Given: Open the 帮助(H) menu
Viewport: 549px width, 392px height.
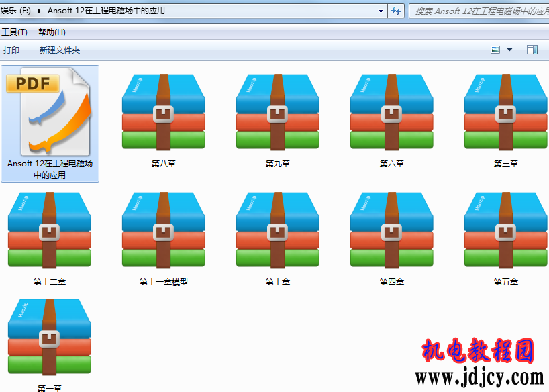Looking at the screenshot, I should (x=52, y=32).
